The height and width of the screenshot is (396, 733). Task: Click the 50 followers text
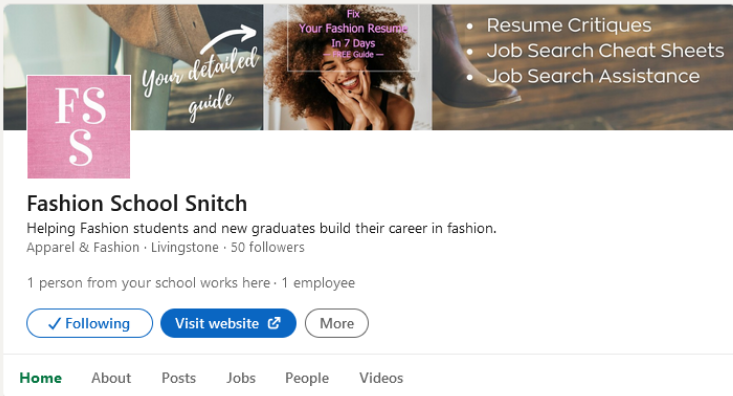point(267,247)
